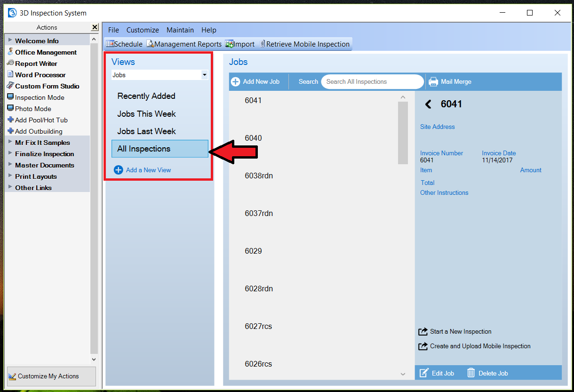The height and width of the screenshot is (392, 574).
Task: Click the Search All Inspections field
Action: click(372, 82)
